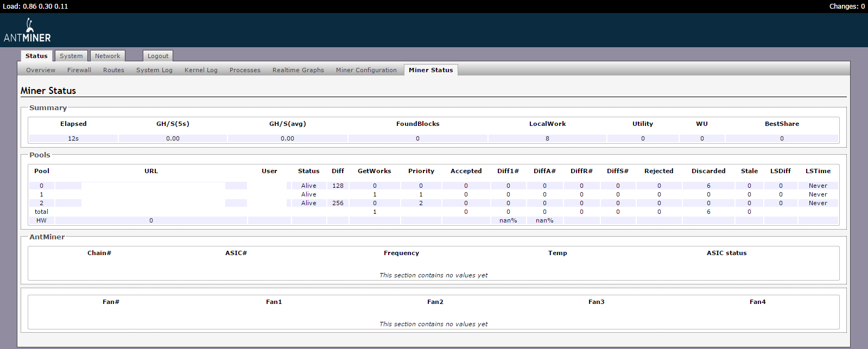Image resolution: width=868 pixels, height=349 pixels.
Task: Click the 'HW' row label
Action: (42, 220)
